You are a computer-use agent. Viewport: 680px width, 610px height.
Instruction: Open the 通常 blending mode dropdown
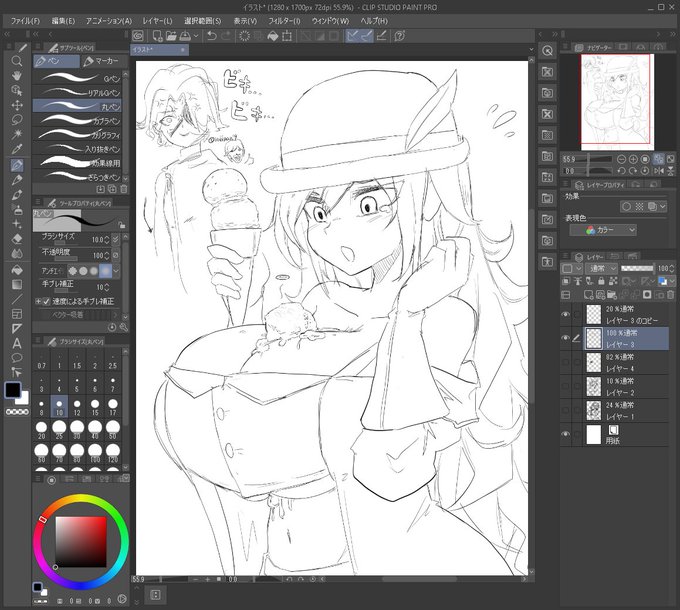[x=602, y=269]
